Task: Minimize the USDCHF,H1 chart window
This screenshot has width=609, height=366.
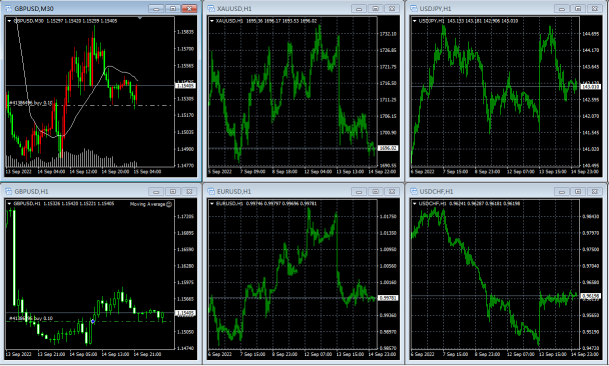Action: [x=562, y=191]
